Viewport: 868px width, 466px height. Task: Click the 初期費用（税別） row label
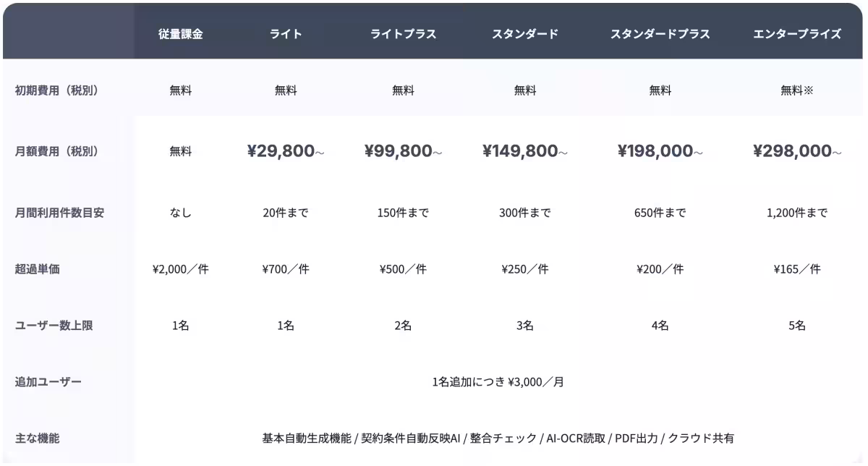pos(56,90)
